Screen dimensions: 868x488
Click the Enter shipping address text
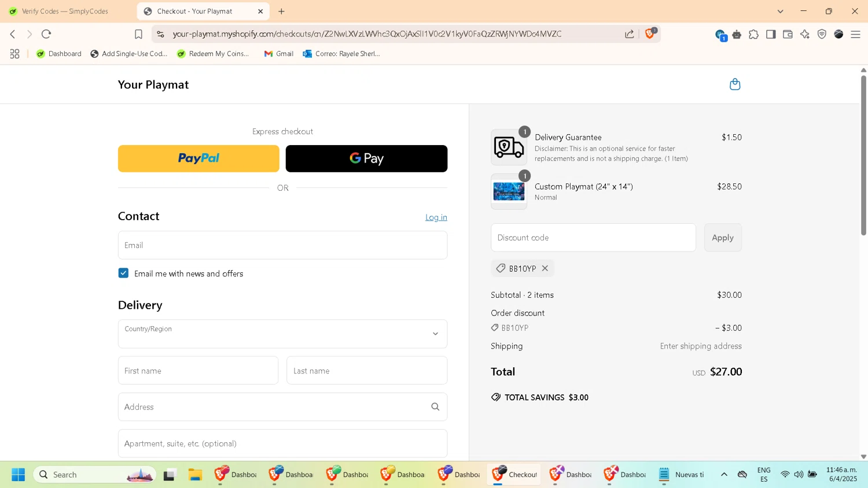point(701,346)
